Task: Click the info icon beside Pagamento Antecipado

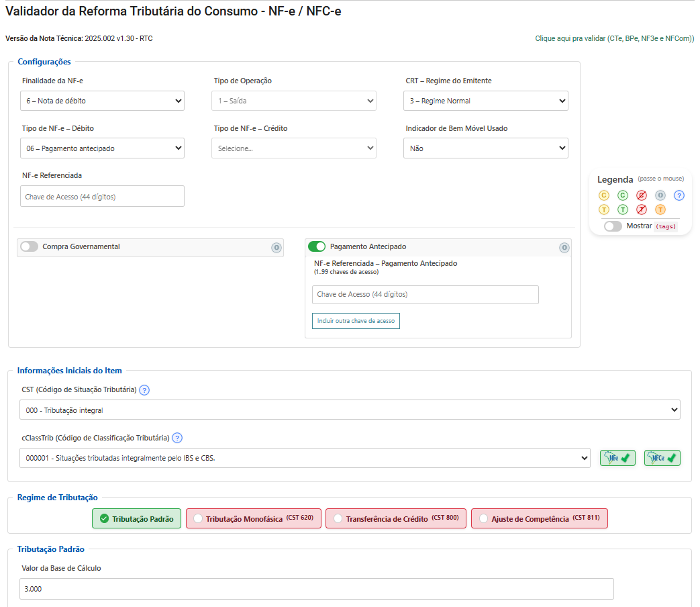Action: (564, 248)
